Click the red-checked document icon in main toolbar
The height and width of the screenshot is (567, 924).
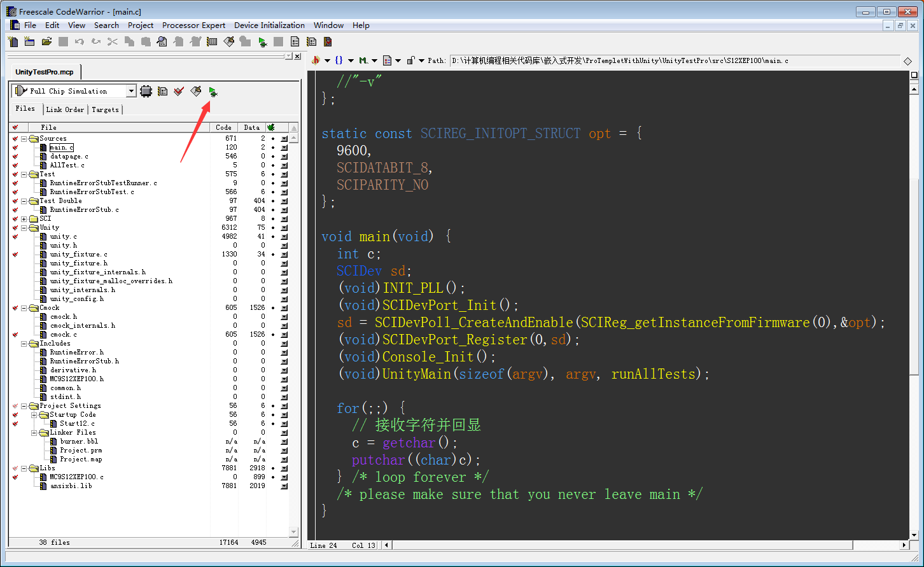tap(328, 41)
